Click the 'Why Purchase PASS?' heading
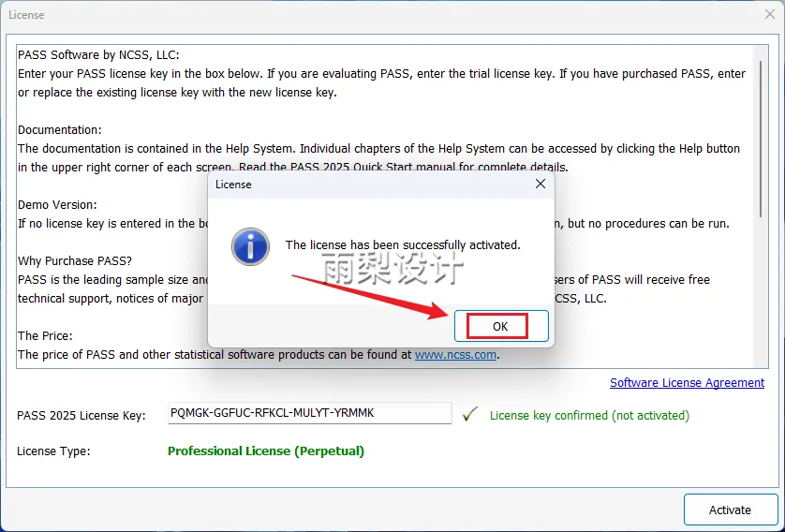The height and width of the screenshot is (532, 785). point(75,261)
